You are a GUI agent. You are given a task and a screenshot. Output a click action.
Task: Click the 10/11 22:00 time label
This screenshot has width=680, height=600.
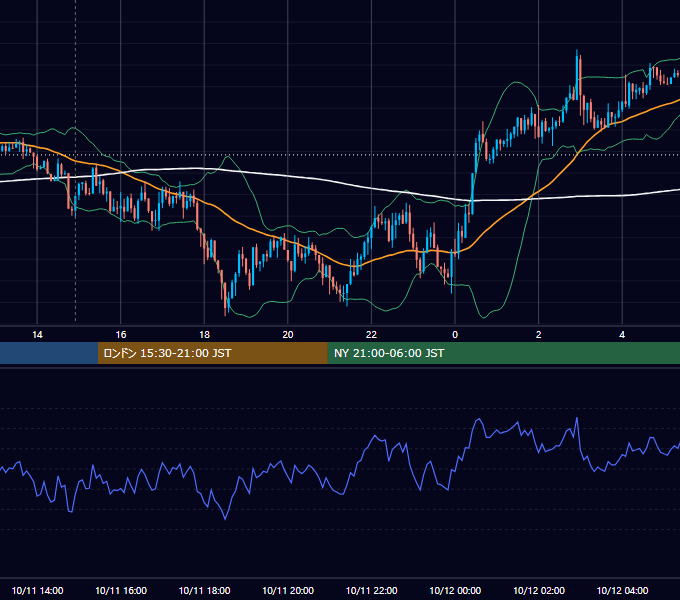click(371, 590)
